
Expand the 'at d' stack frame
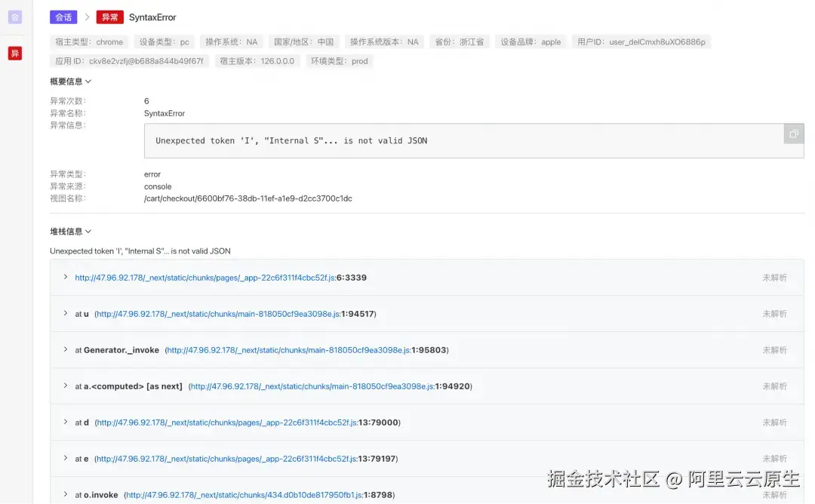65,422
